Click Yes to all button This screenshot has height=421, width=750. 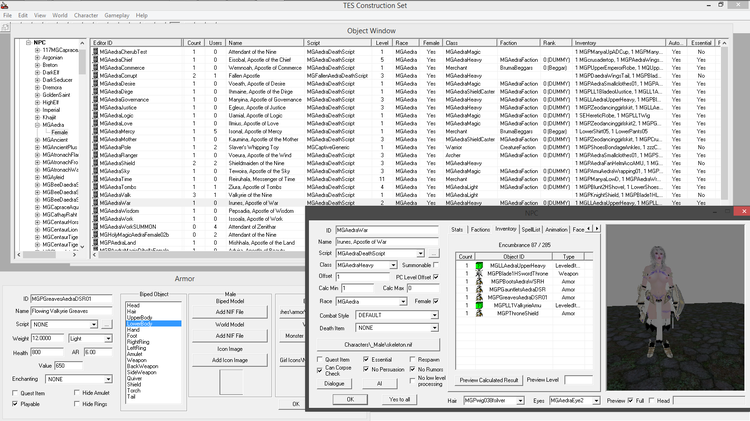pyautogui.click(x=399, y=399)
